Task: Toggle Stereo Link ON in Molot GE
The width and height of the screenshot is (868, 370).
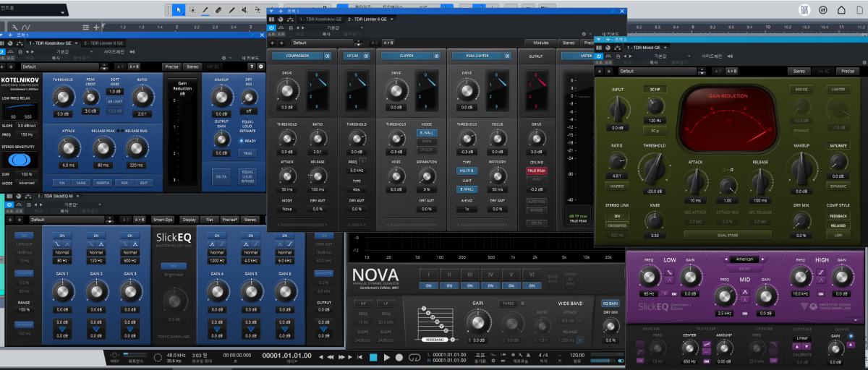Action: coord(616,216)
